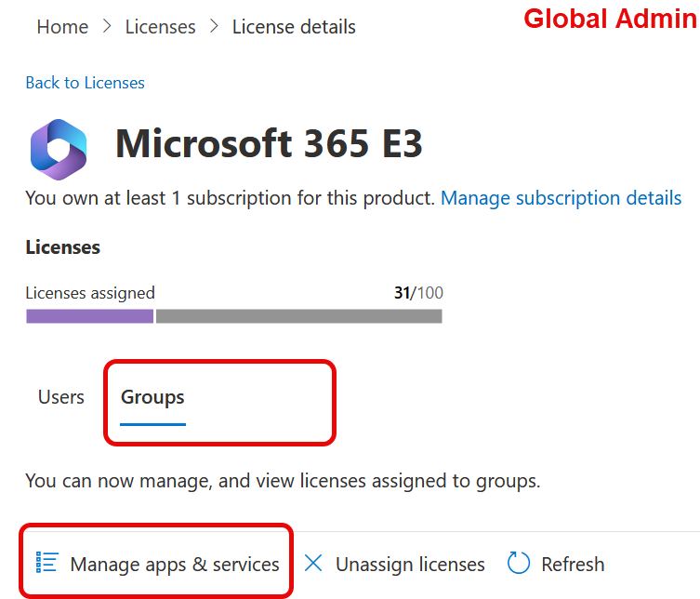The height and width of the screenshot is (599, 700).
Task: Click the Manage apps & services list icon
Action: pos(46,562)
